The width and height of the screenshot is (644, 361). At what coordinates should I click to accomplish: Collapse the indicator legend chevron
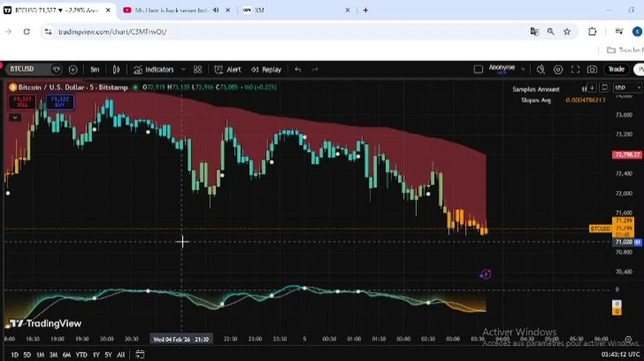tap(15, 117)
